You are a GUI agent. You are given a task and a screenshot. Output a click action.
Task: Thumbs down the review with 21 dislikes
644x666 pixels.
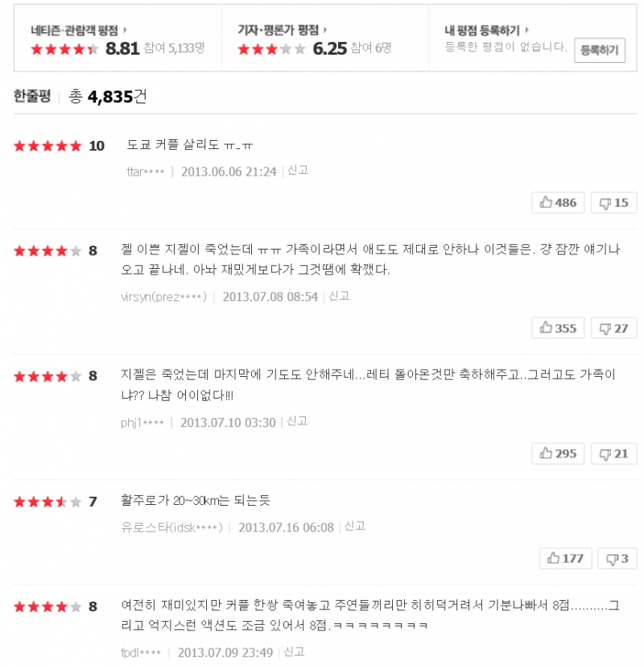pyautogui.click(x=613, y=453)
